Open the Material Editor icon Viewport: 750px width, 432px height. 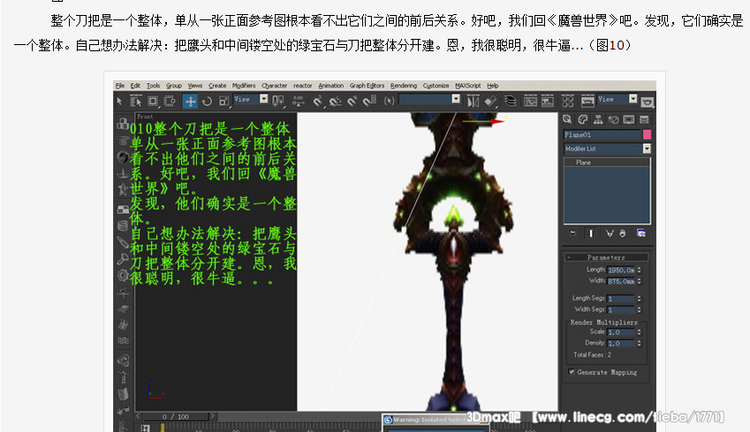click(x=567, y=101)
